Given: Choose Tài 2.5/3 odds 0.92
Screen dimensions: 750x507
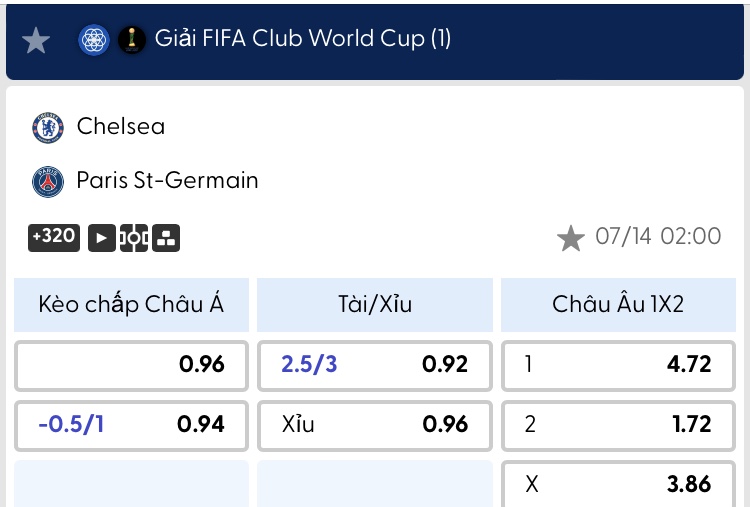Looking at the screenshot, I should point(375,365).
